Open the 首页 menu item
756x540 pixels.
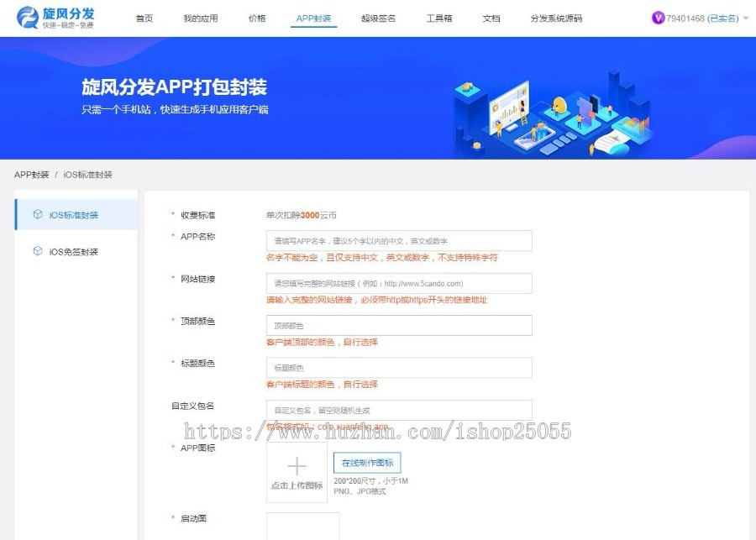pyautogui.click(x=144, y=17)
